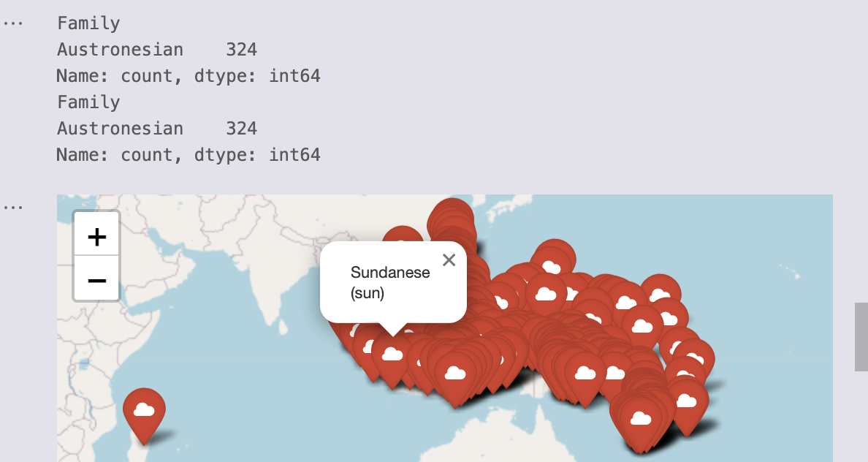The height and width of the screenshot is (462, 868).
Task: Dismiss the Sundanese (sun) popup
Action: [448, 260]
